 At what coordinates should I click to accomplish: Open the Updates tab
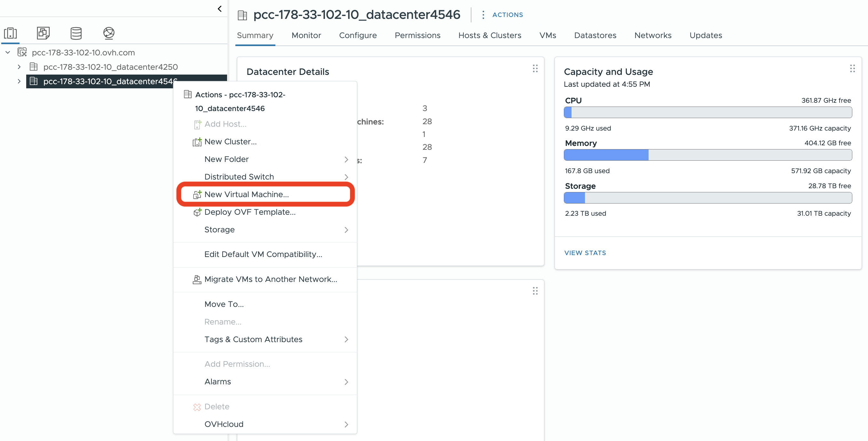click(x=706, y=36)
